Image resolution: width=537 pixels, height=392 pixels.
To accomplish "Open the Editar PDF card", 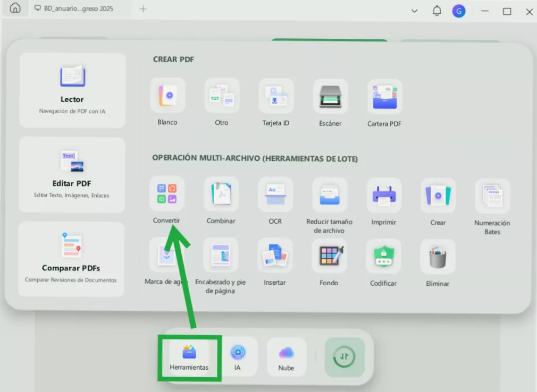I will click(x=72, y=175).
